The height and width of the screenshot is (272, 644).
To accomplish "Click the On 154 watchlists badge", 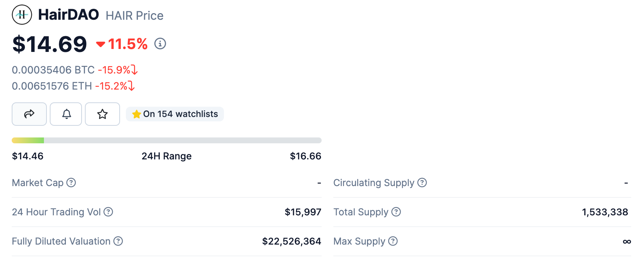I will [175, 114].
